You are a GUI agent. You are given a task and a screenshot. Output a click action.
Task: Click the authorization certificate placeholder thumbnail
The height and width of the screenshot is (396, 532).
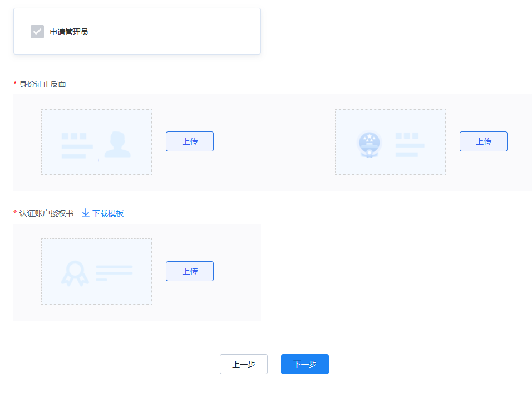[97, 272]
